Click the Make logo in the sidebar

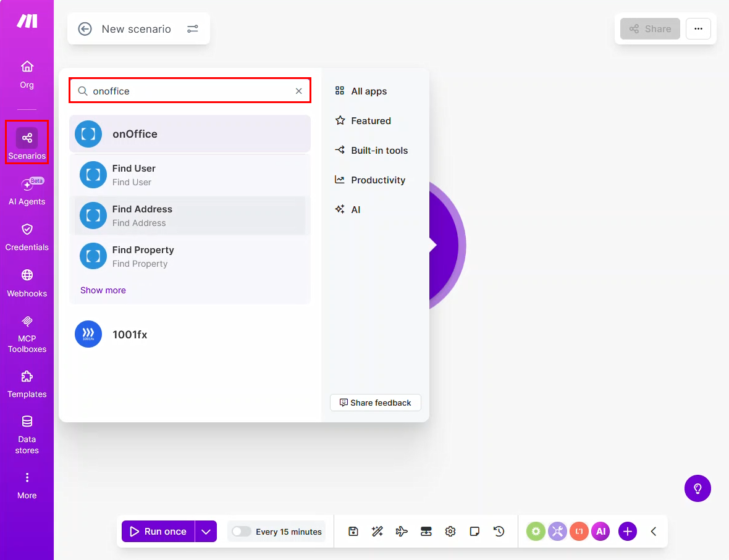click(x=27, y=21)
